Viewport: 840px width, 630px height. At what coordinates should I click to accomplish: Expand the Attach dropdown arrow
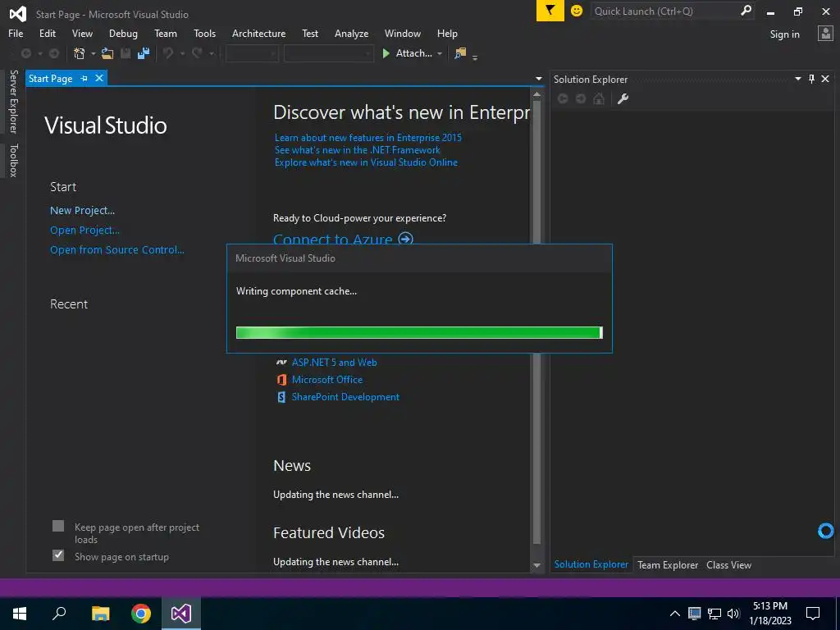coord(440,53)
